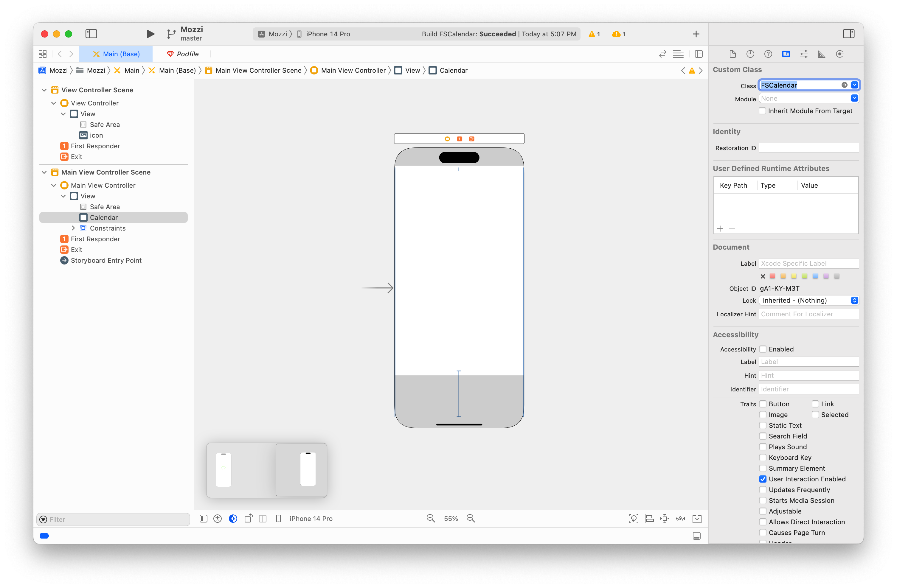Check the Accessibility Enabled checkbox

coord(763,349)
